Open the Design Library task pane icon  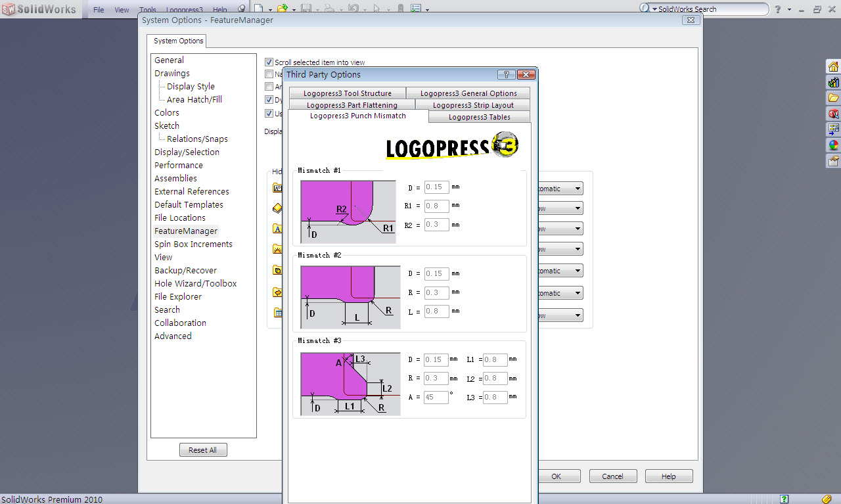pyautogui.click(x=834, y=82)
